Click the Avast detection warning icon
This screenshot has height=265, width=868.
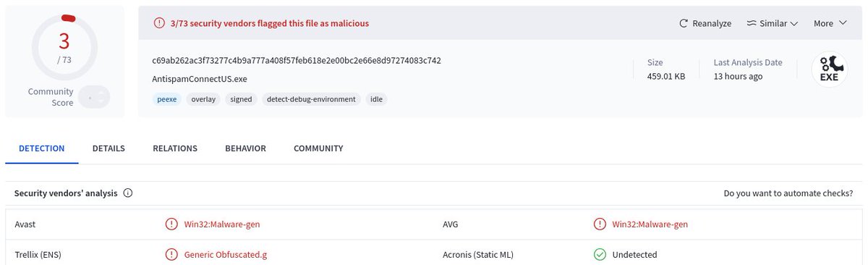point(171,224)
